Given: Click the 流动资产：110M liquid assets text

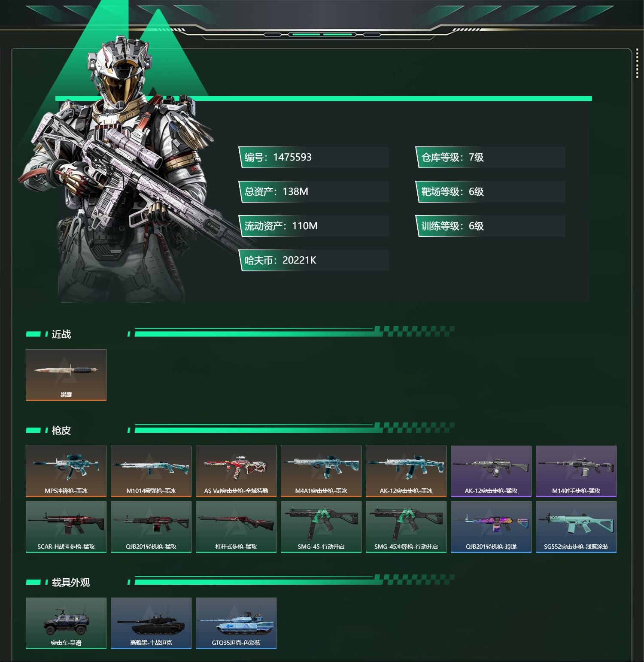Looking at the screenshot, I should [281, 226].
